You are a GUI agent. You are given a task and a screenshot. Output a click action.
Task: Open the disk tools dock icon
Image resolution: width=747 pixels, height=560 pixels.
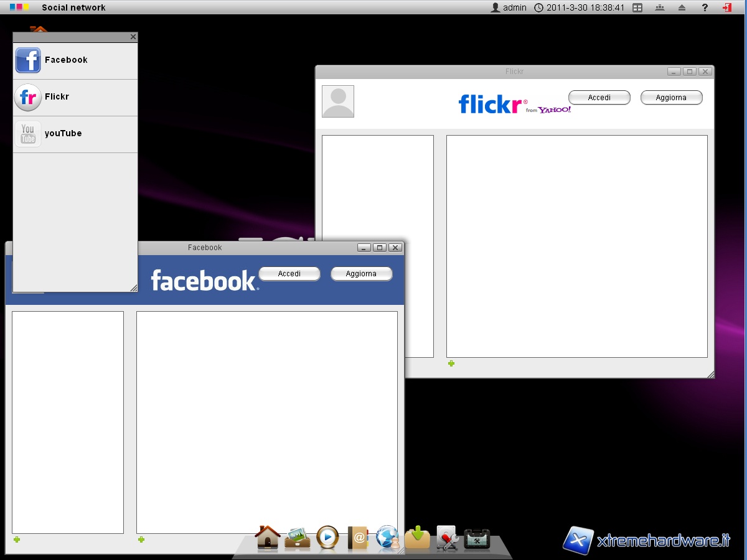coord(447,538)
